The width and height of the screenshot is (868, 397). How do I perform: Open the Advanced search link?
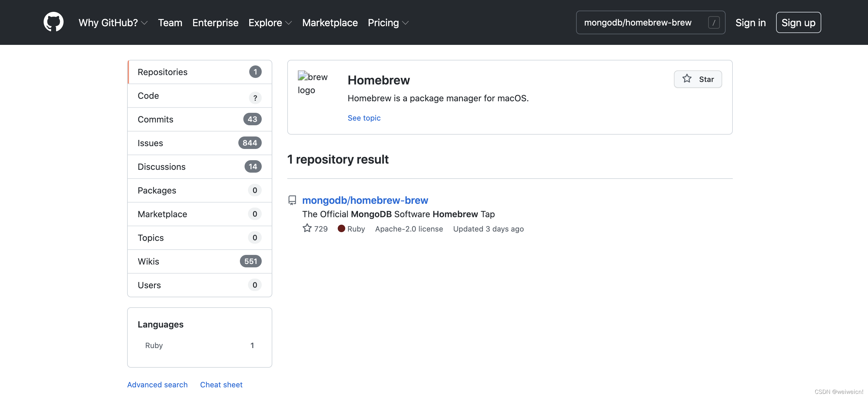tap(157, 385)
